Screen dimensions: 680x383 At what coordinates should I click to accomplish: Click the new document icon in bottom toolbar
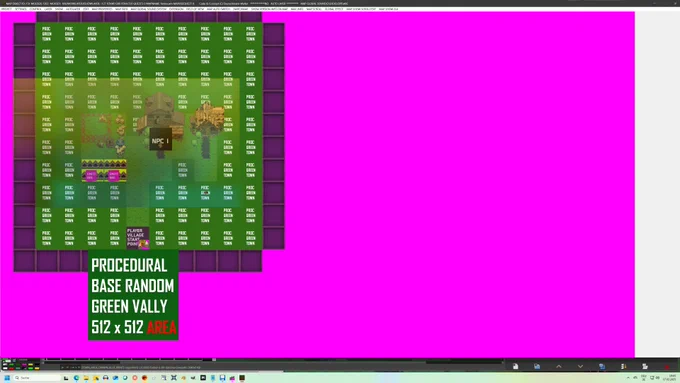[515, 367]
